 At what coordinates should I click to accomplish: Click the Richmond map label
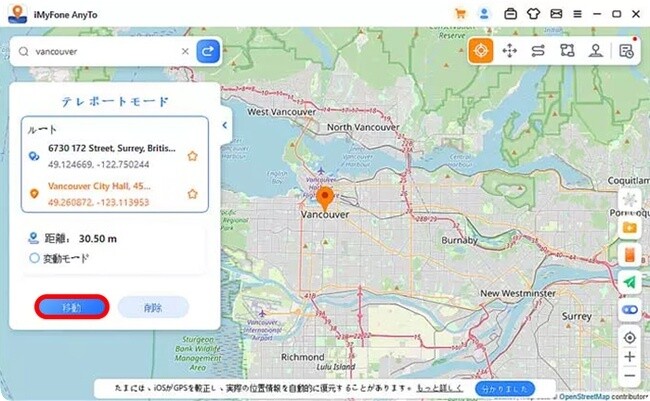coord(303,357)
